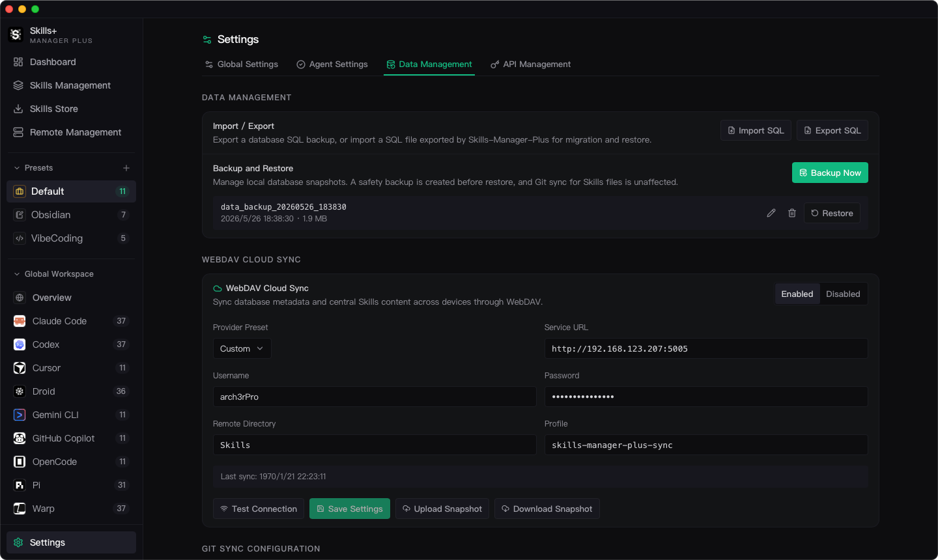Click the Test Connection button
Image resolution: width=938 pixels, height=560 pixels.
tap(259, 509)
